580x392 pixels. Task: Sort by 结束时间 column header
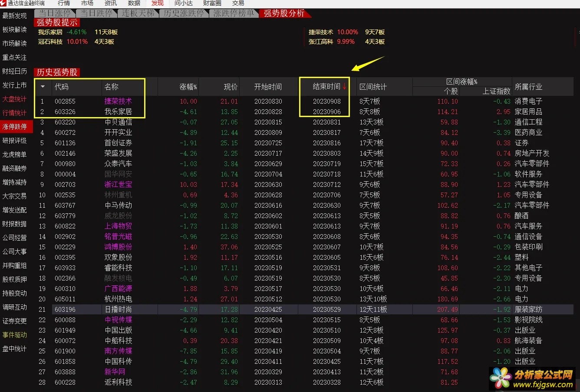click(x=326, y=87)
